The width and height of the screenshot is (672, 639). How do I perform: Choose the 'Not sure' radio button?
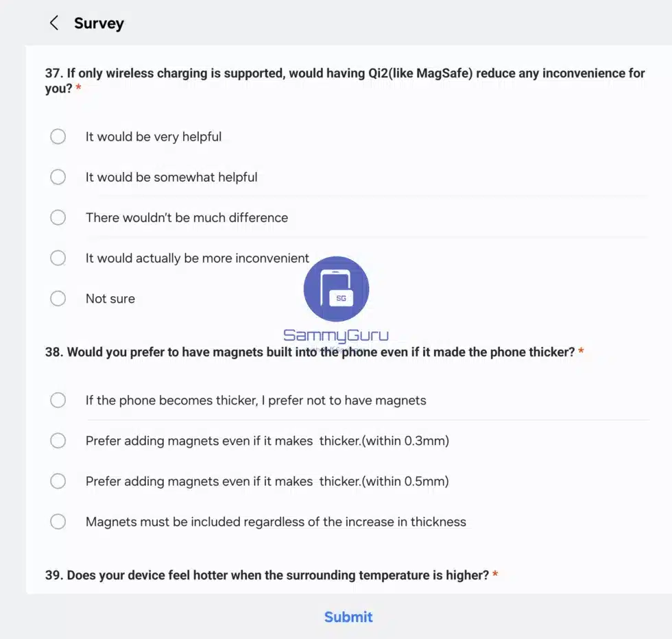(x=58, y=298)
